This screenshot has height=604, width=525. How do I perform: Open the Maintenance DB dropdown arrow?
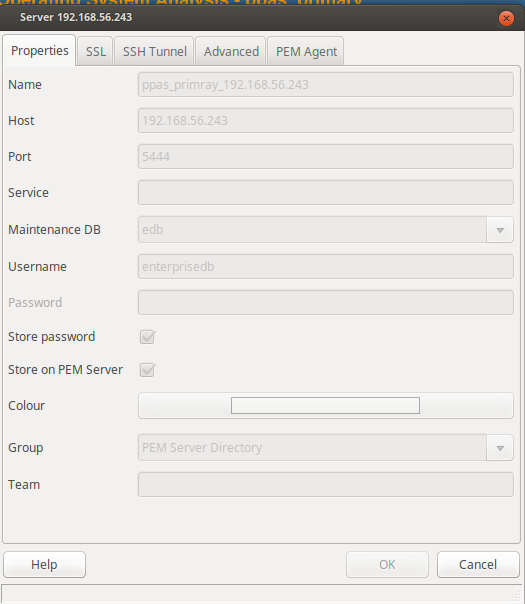coord(500,230)
